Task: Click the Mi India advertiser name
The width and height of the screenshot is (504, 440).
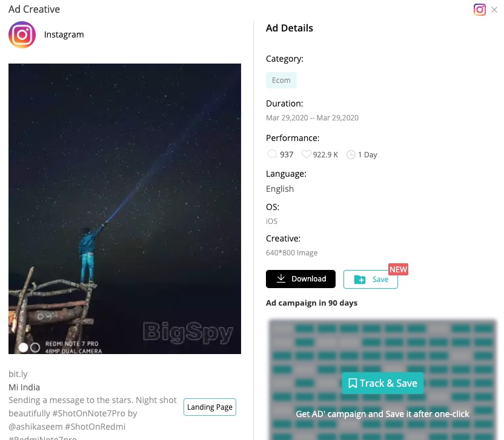Action: click(x=24, y=387)
